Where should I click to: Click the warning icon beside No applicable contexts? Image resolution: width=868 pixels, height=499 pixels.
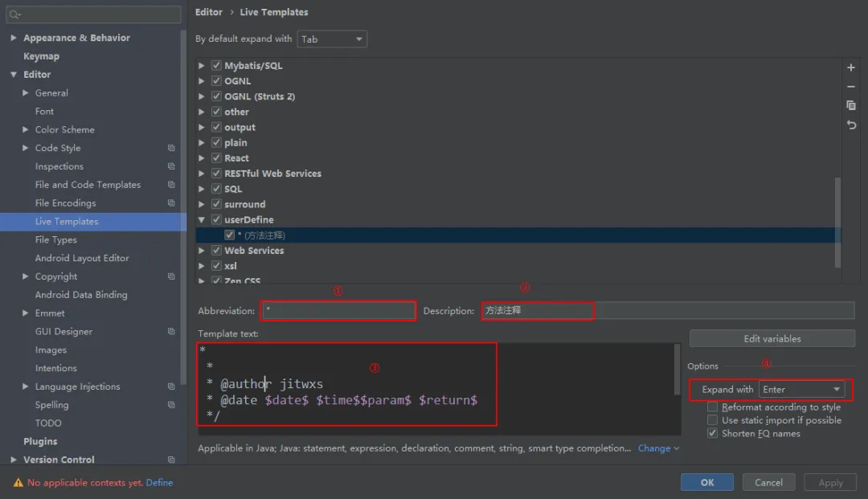point(18,483)
